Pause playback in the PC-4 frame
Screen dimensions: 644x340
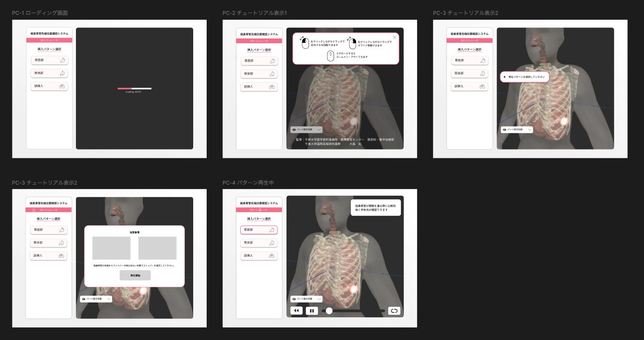point(311,311)
